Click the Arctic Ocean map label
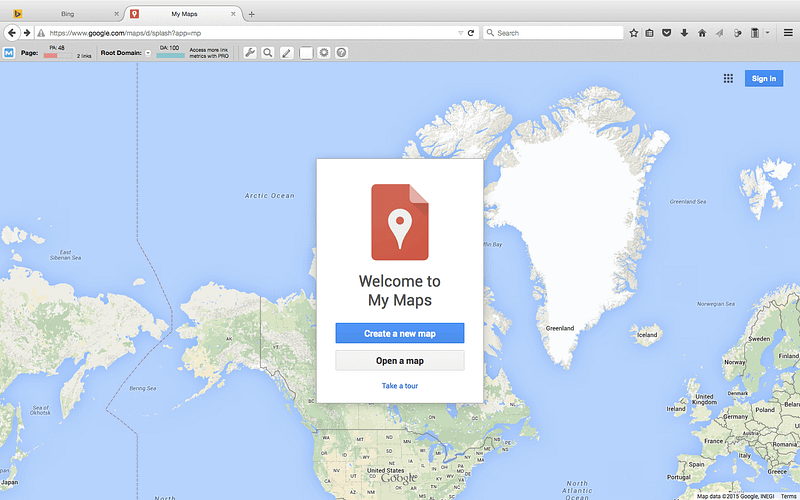This screenshot has height=500, width=800. (x=269, y=195)
